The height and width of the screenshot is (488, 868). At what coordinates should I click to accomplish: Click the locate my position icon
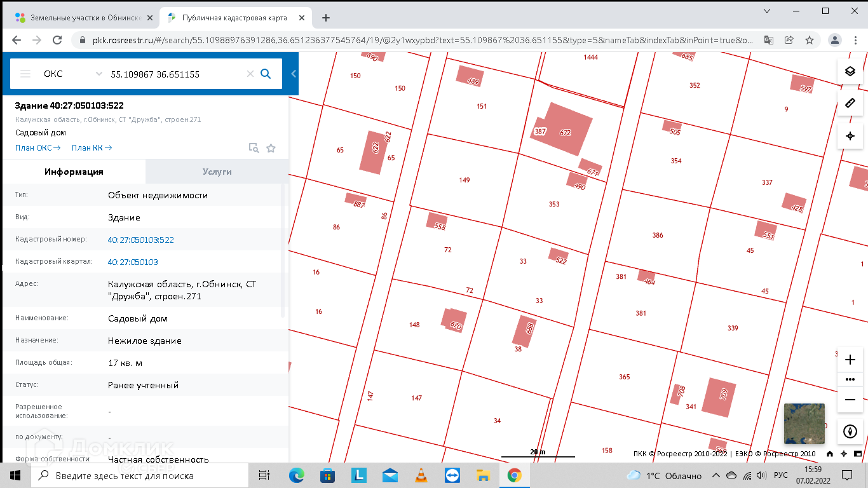(850, 136)
